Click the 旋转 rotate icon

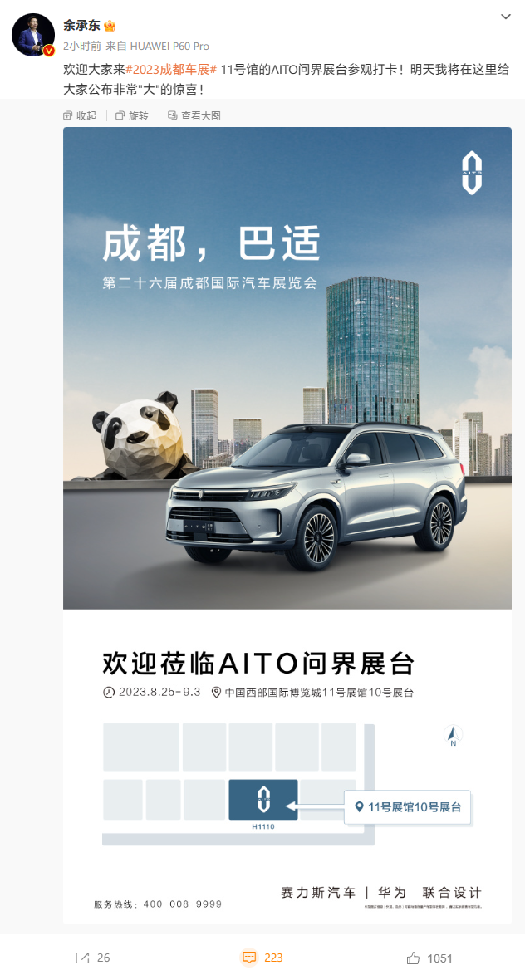(120, 115)
